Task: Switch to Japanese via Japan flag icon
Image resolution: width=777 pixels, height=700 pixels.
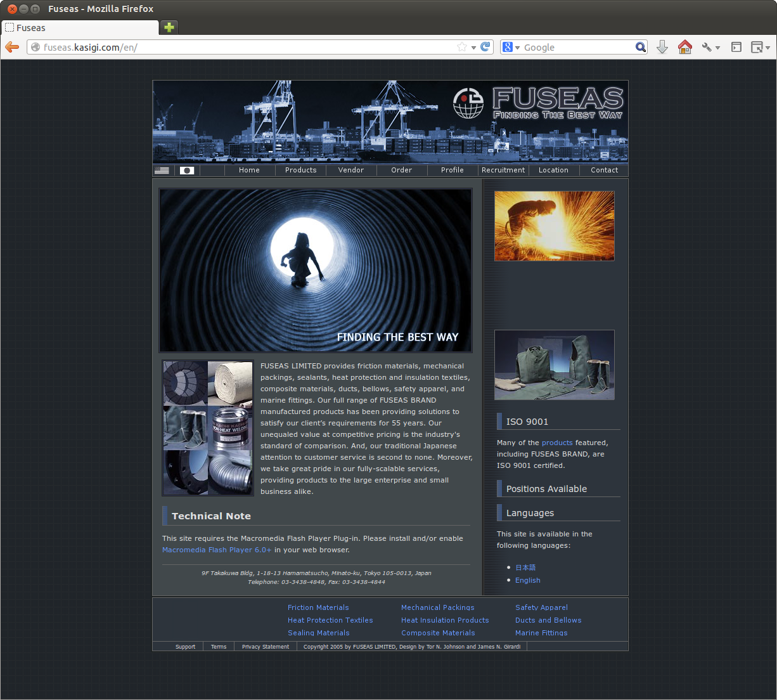Action: click(x=187, y=170)
